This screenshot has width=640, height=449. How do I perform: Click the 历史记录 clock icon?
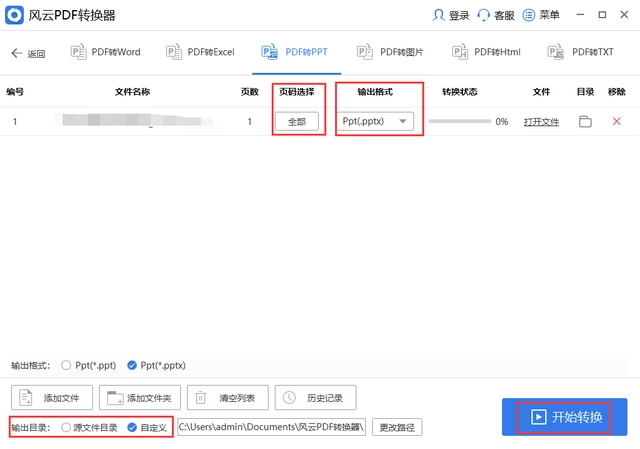[x=289, y=397]
